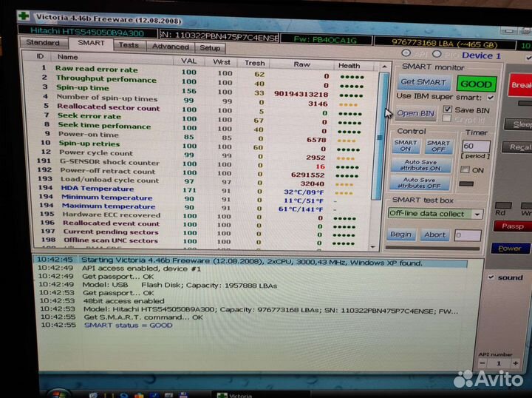Open the Off-line data collect dropdown
This screenshot has height=398, width=532.
[477, 214]
